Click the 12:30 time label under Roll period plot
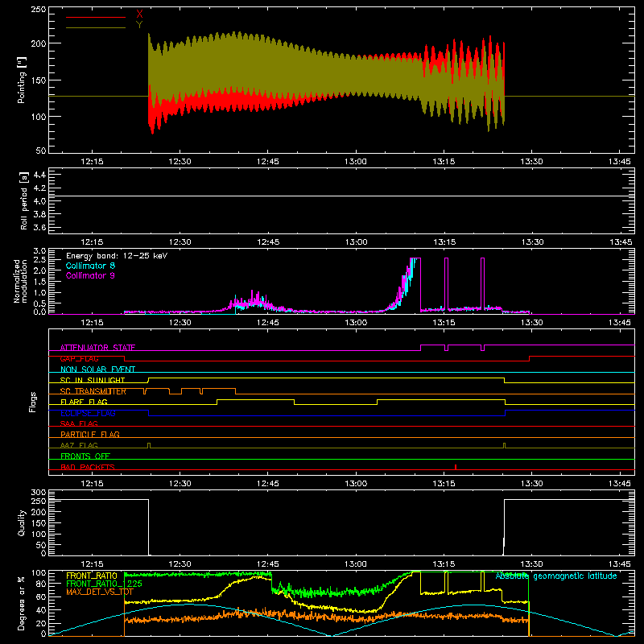 tap(180, 242)
